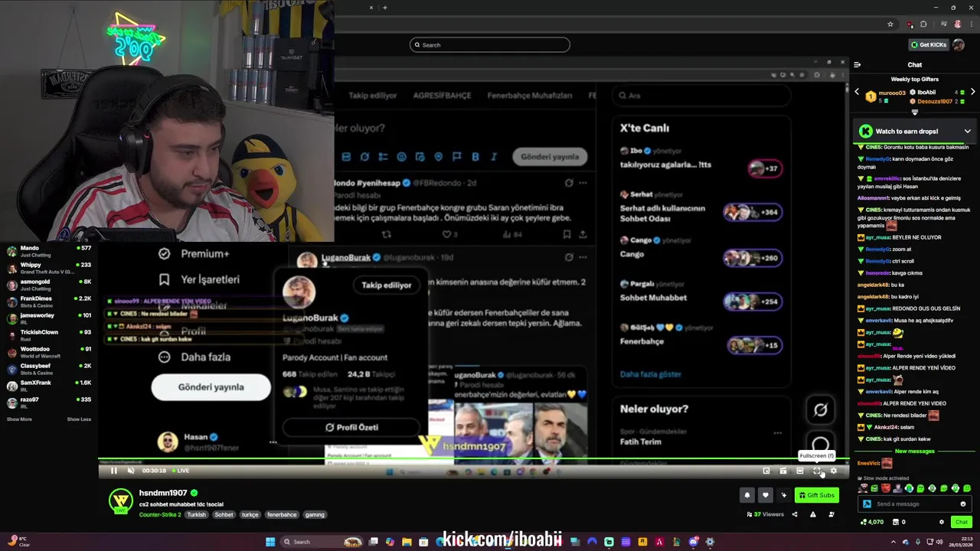Report the stream with warning icon

point(813,514)
